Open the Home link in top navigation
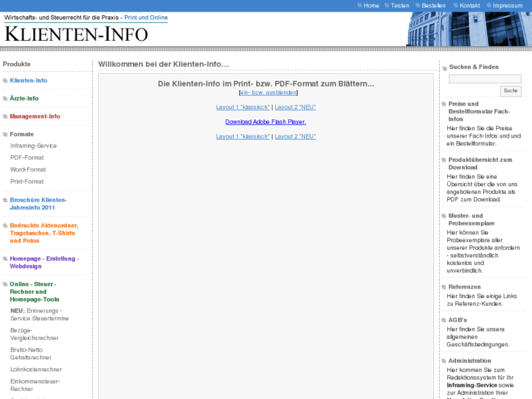 tap(371, 5)
